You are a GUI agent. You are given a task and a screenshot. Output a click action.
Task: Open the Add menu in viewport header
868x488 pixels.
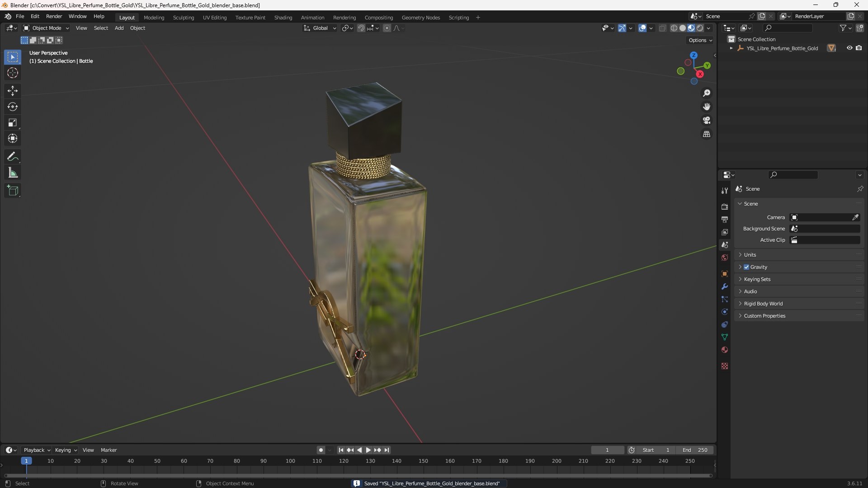click(x=119, y=28)
